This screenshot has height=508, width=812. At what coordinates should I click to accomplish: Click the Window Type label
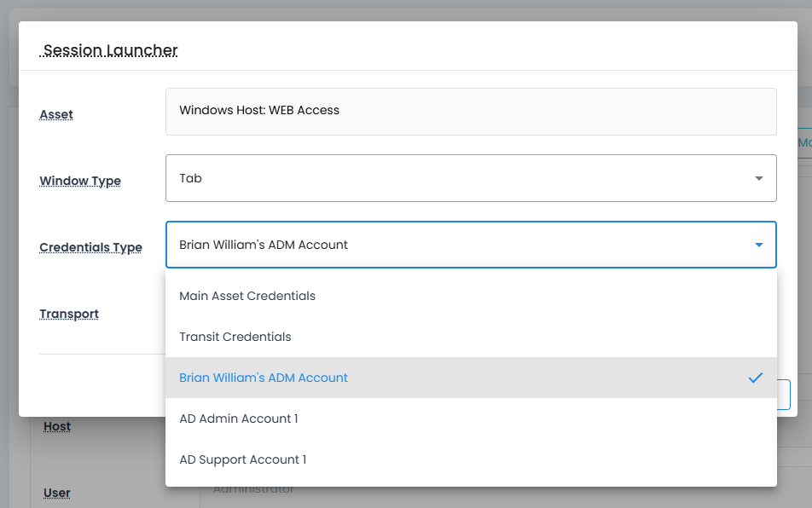80,181
